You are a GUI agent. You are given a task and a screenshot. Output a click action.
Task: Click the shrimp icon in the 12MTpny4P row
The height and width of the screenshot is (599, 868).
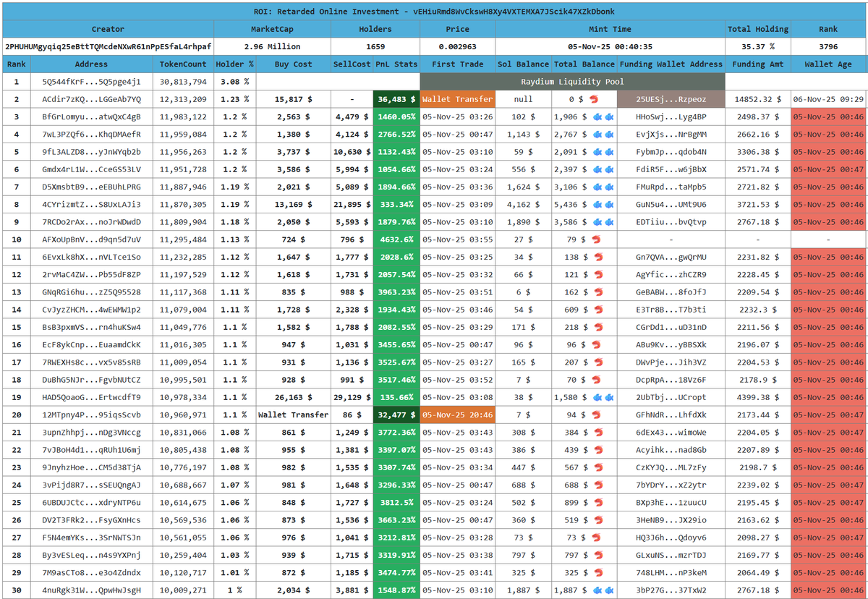pyautogui.click(x=597, y=415)
